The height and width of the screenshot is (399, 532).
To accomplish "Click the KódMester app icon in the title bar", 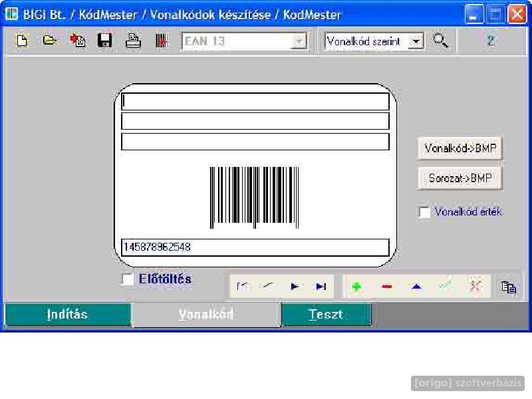I will [11, 14].
